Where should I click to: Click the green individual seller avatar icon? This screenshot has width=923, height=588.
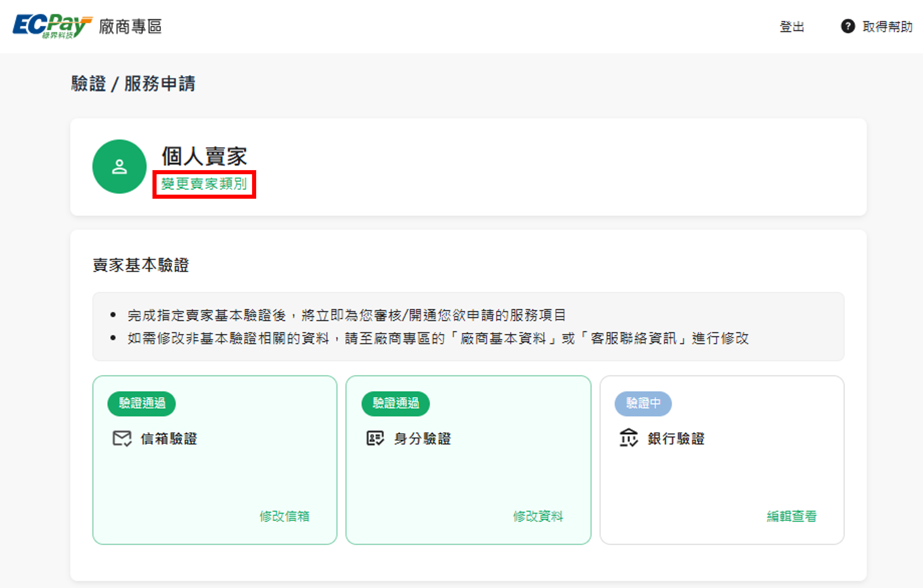(x=119, y=167)
